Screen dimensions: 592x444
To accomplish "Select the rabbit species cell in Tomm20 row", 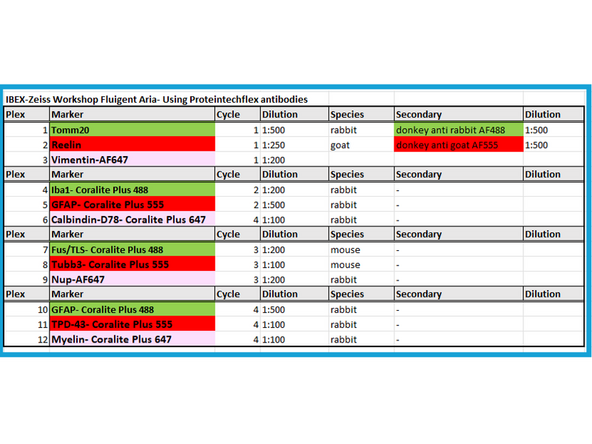I will pyautogui.click(x=361, y=130).
